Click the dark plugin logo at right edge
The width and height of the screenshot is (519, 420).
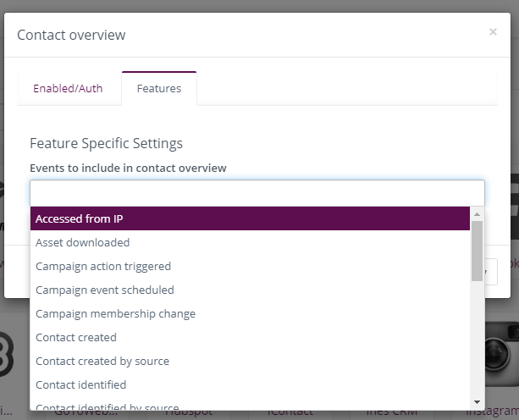[x=515, y=207]
